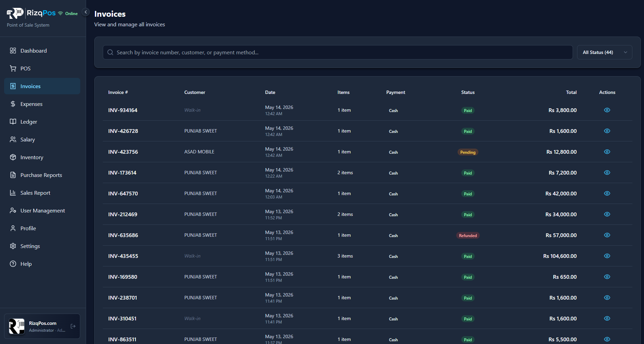The width and height of the screenshot is (644, 344).
Task: Click the Status column header
Action: [468, 92]
